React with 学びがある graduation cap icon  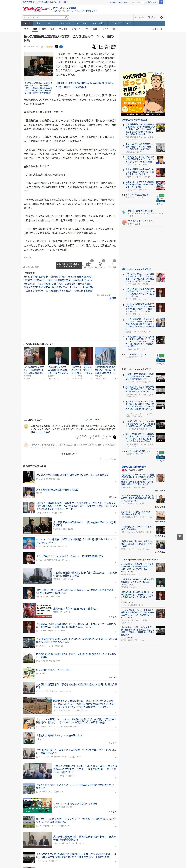89,264
